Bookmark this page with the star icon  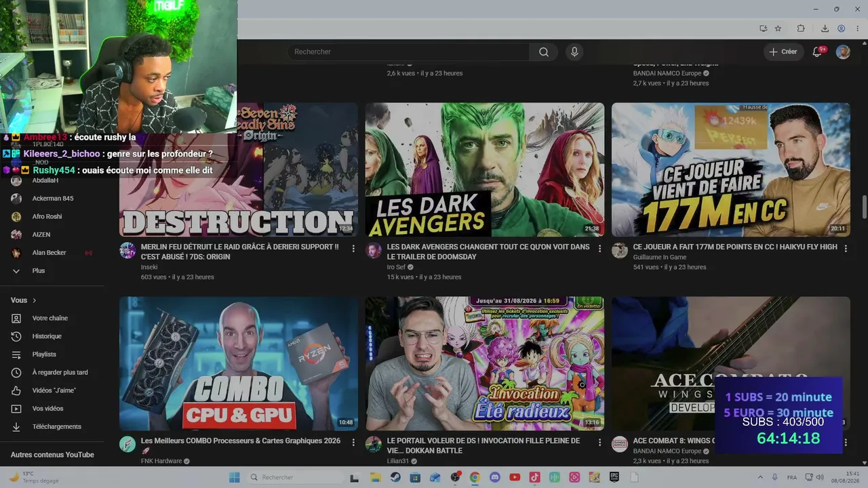pyautogui.click(x=778, y=28)
